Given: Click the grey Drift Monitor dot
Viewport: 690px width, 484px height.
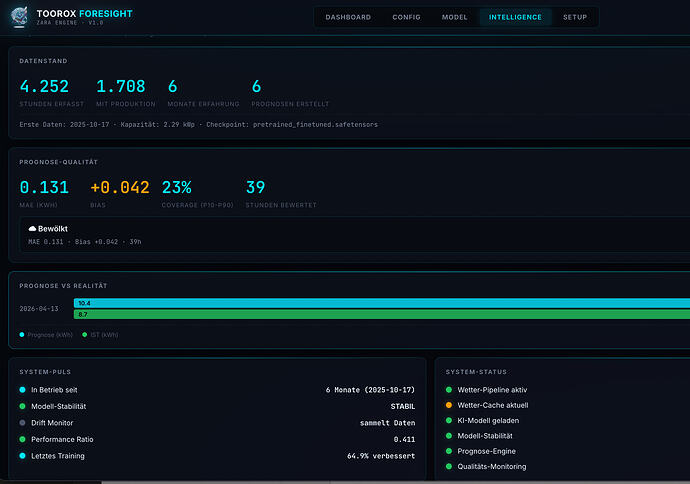Looking at the screenshot, I should point(22,423).
